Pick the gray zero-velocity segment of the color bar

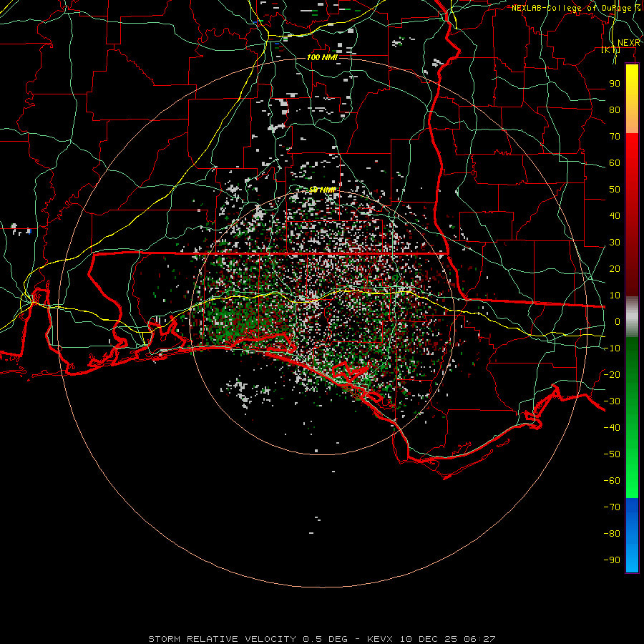click(632, 317)
